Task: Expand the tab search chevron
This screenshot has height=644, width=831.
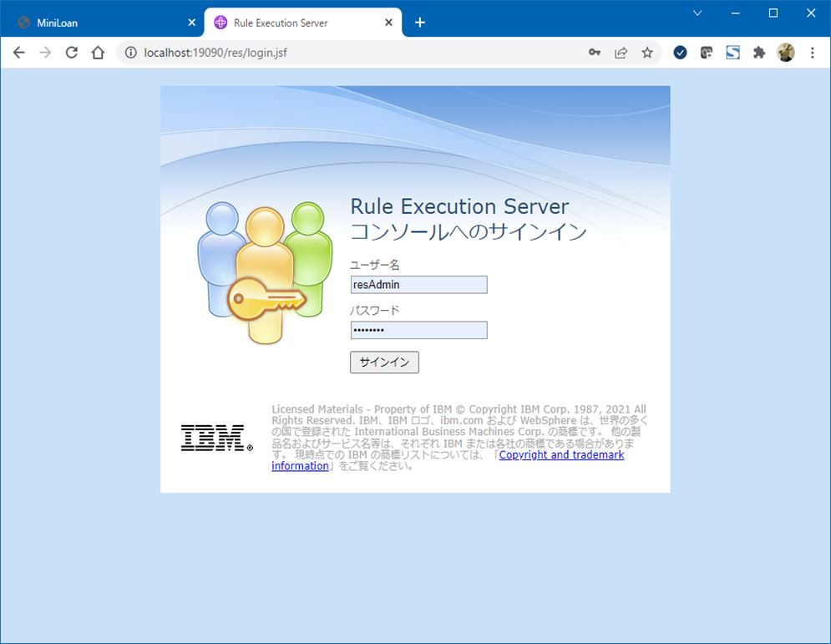Action: pos(697,13)
